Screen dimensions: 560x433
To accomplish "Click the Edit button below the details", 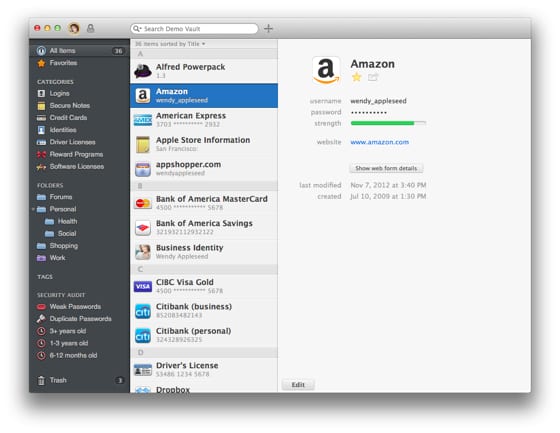I will [x=298, y=385].
